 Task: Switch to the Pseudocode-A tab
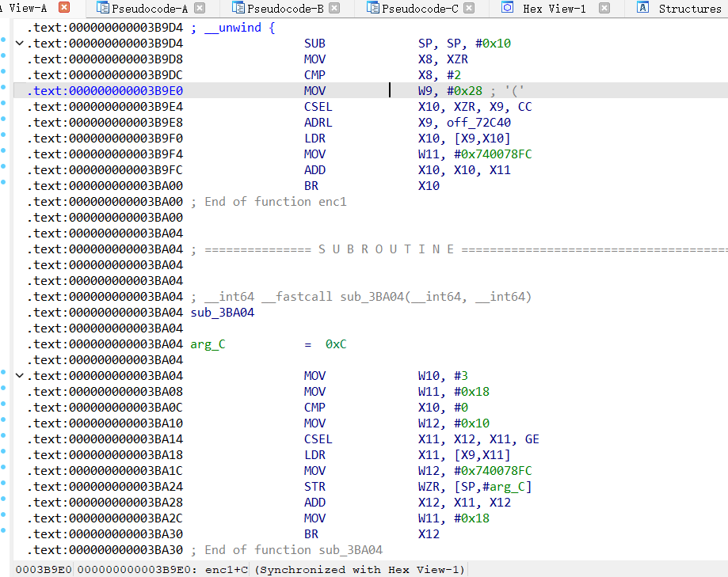150,9
